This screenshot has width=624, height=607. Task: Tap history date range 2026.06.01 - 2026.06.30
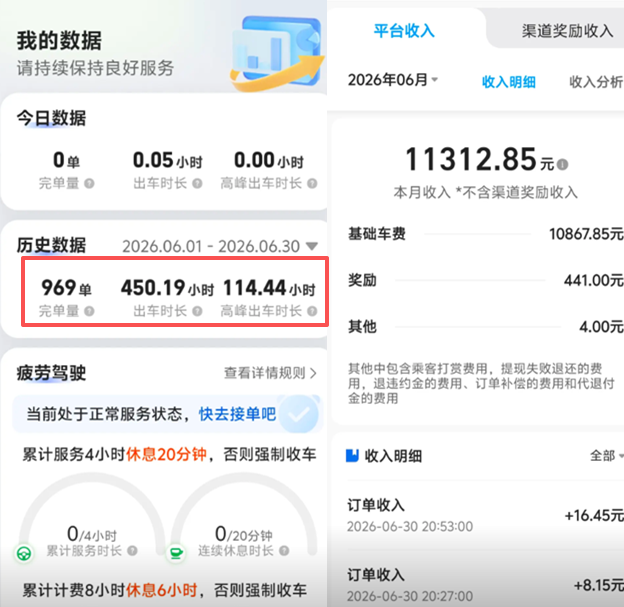point(211,246)
